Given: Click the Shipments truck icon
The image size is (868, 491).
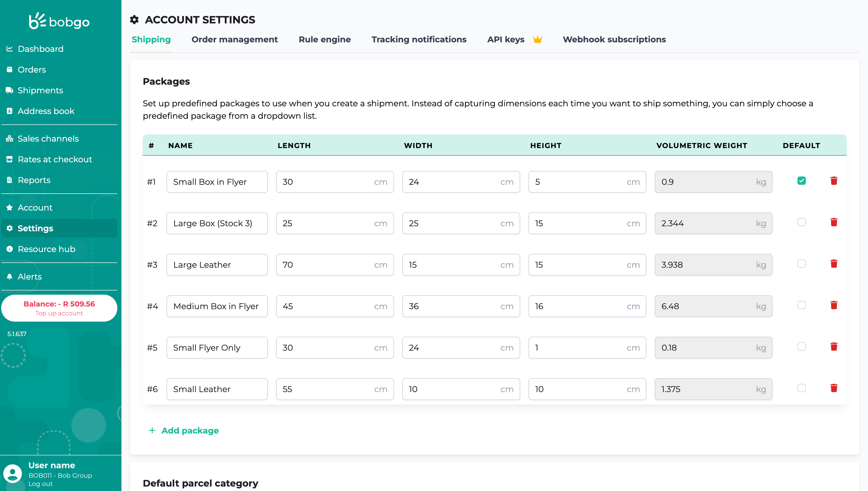Looking at the screenshot, I should pos(9,90).
